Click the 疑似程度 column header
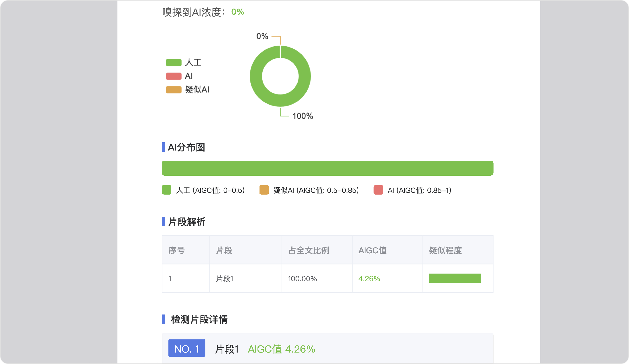 (445, 250)
